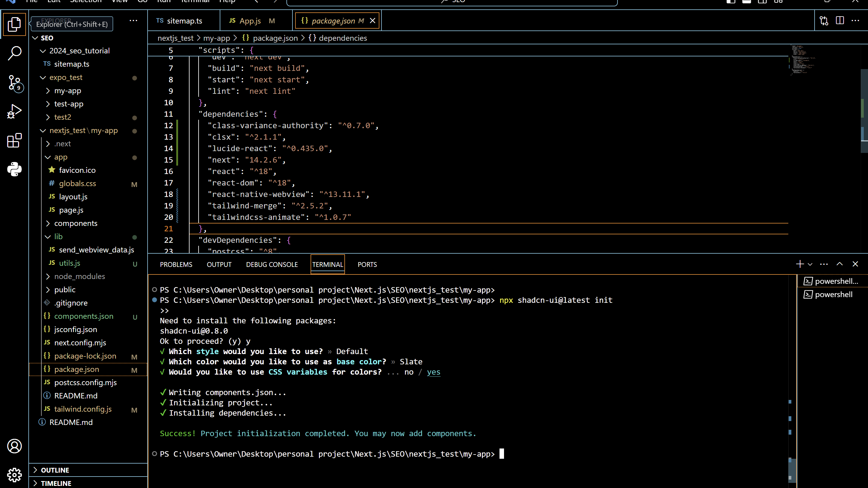Open layout.js in the file tree
868x488 pixels.
[x=88, y=197]
